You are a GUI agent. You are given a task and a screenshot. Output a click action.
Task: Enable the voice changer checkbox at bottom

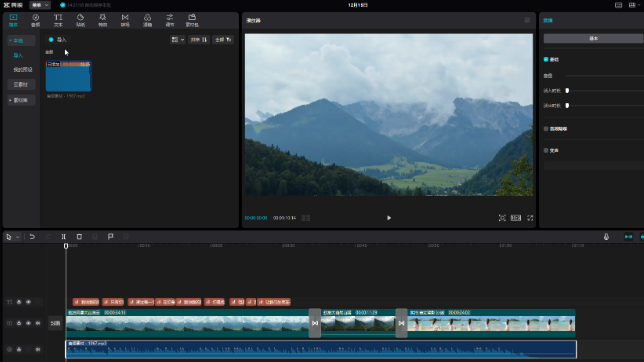coord(546,151)
